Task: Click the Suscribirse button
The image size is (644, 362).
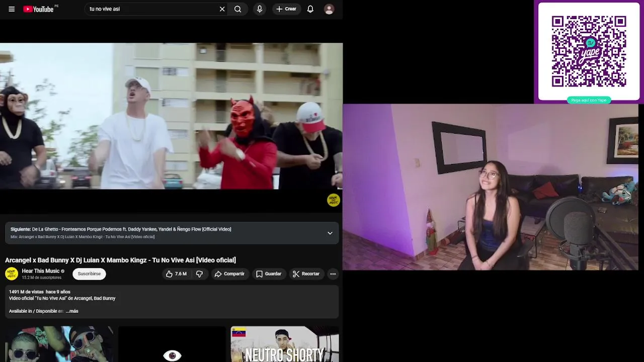Action: [x=89, y=274]
